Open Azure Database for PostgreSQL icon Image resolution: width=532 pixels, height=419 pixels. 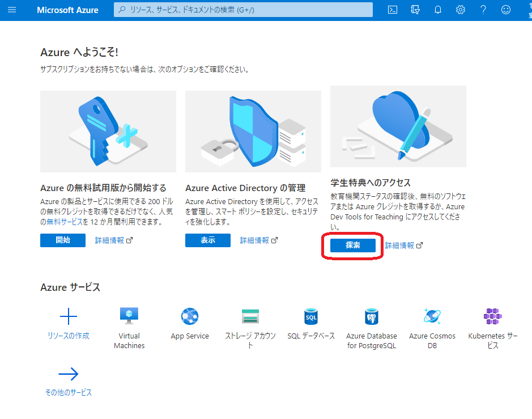(x=372, y=316)
